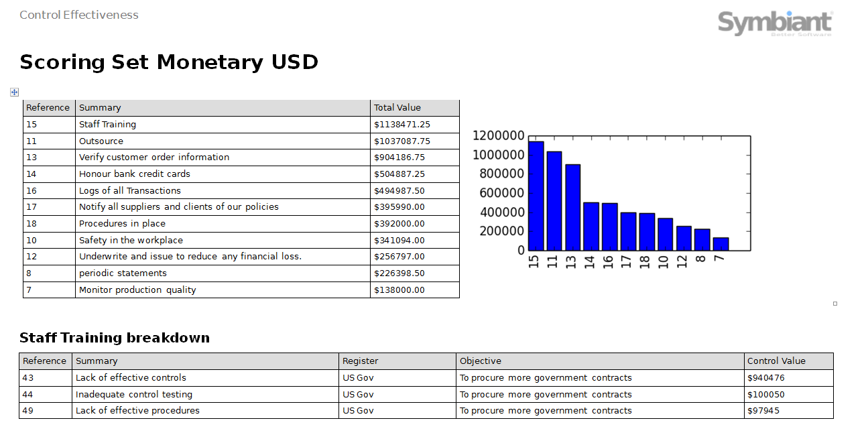Click the 'Inadequate control testing' cell
The width and height of the screenshot is (868, 441).
(x=134, y=395)
